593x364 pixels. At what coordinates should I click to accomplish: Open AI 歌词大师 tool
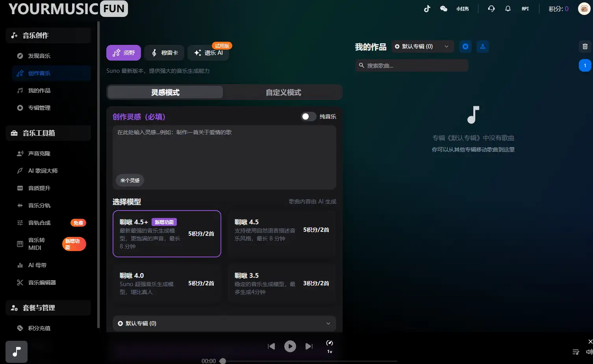(x=51, y=171)
